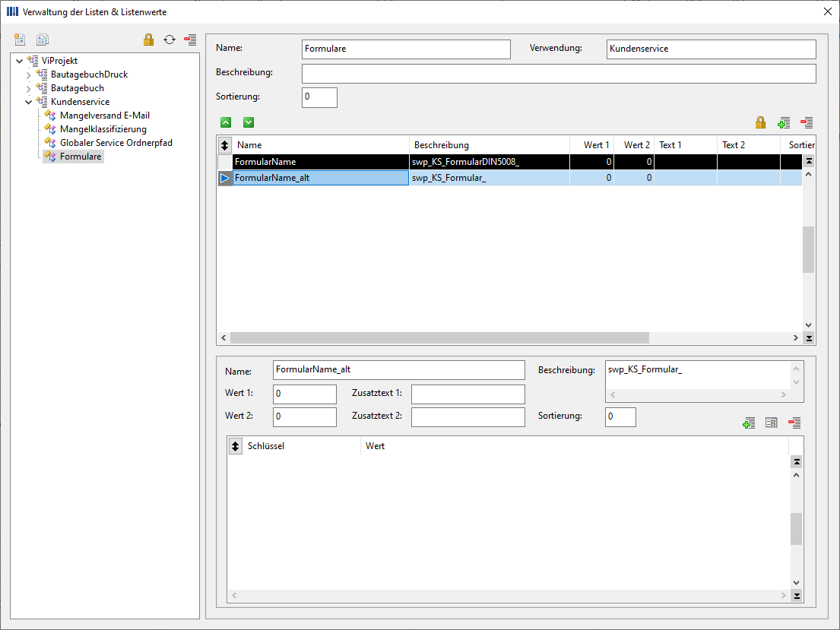Click the refresh arrows icon above the tree

pyautogui.click(x=170, y=39)
